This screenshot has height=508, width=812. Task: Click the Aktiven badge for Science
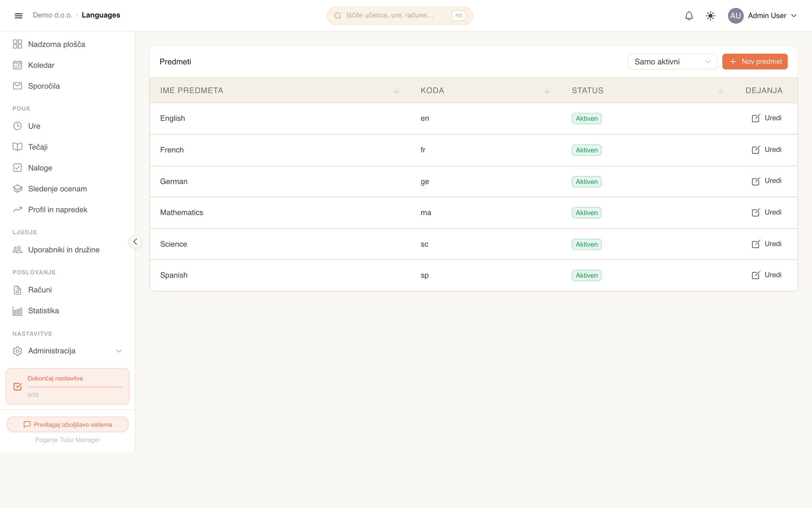(x=587, y=244)
